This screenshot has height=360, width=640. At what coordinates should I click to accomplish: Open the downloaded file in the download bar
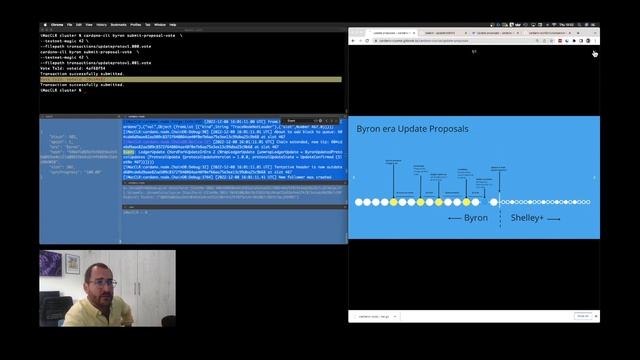[373, 316]
